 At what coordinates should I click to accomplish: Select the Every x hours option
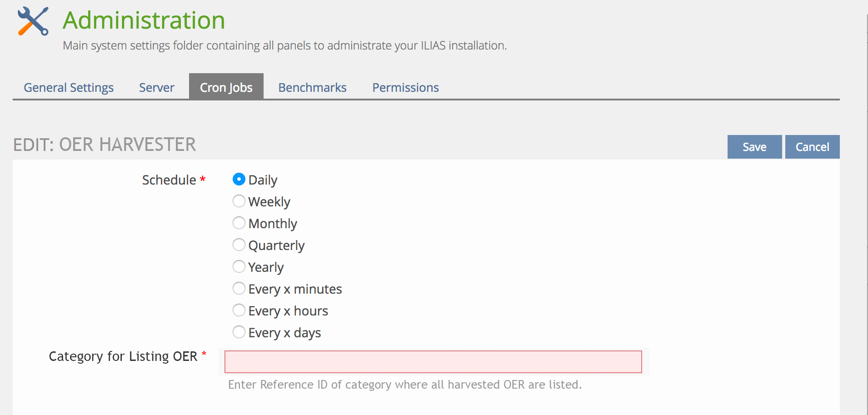(x=239, y=310)
